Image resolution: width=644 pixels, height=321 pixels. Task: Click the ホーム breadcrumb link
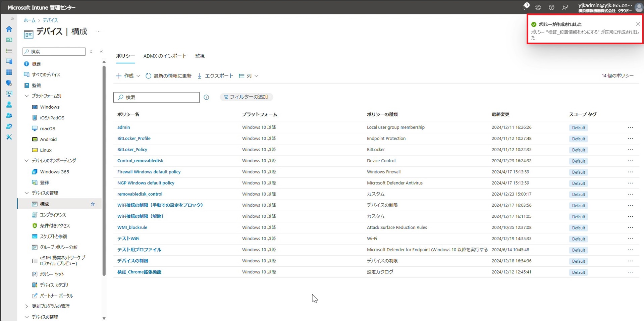pyautogui.click(x=30, y=20)
